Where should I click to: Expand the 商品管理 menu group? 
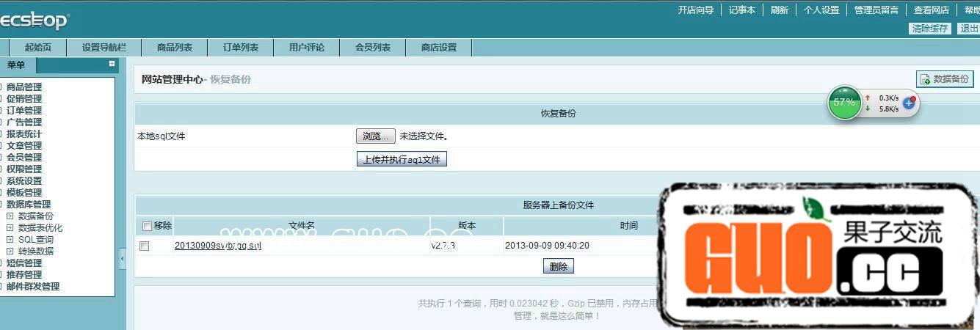pos(23,87)
